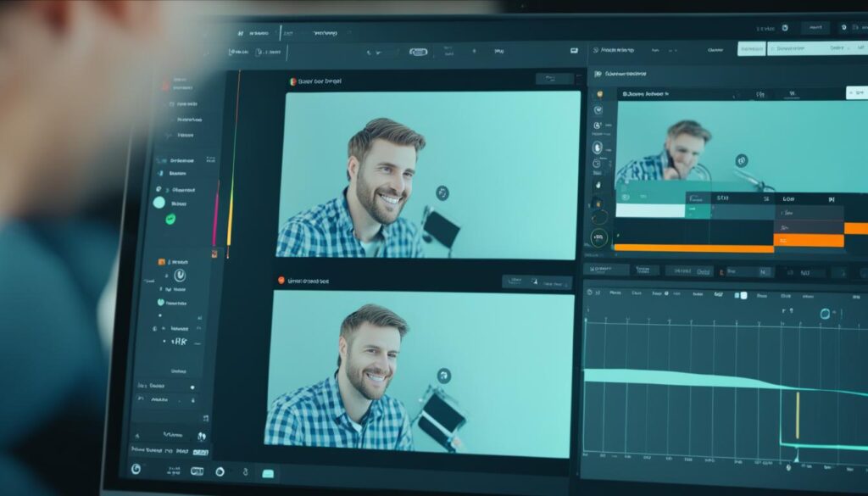868x496 pixels.
Task: Click the circular icon at bottom-left corner of app
Action: pyautogui.click(x=136, y=469)
